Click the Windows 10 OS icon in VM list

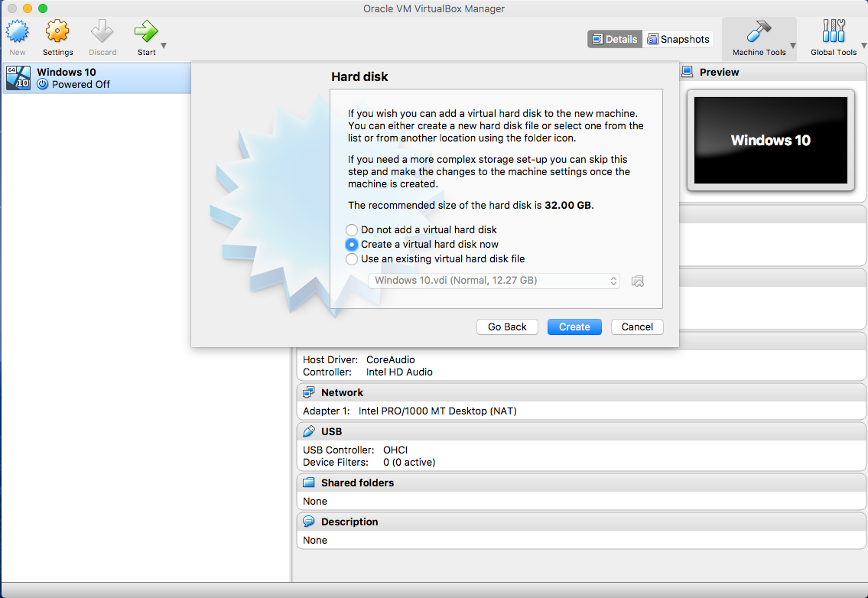tap(18, 78)
